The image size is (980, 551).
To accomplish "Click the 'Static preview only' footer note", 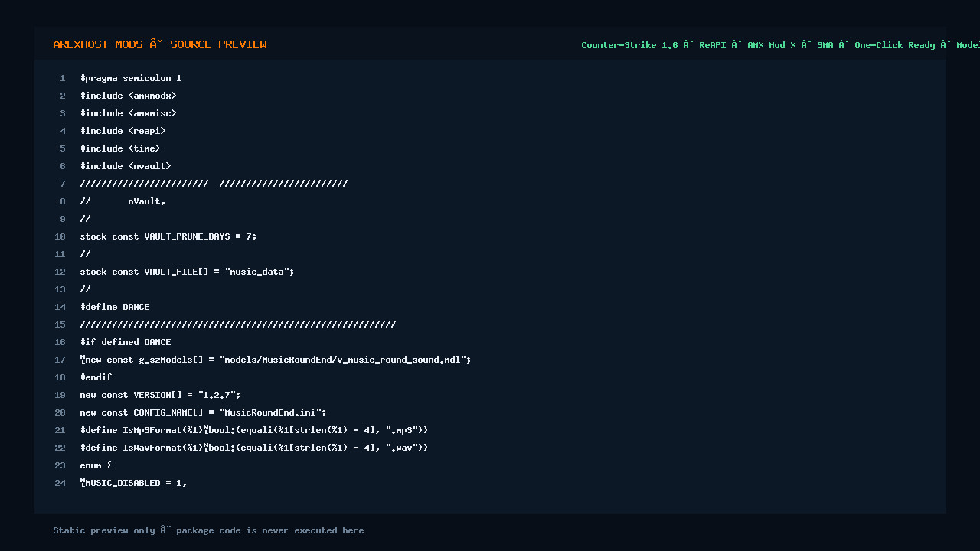I will [208, 530].
